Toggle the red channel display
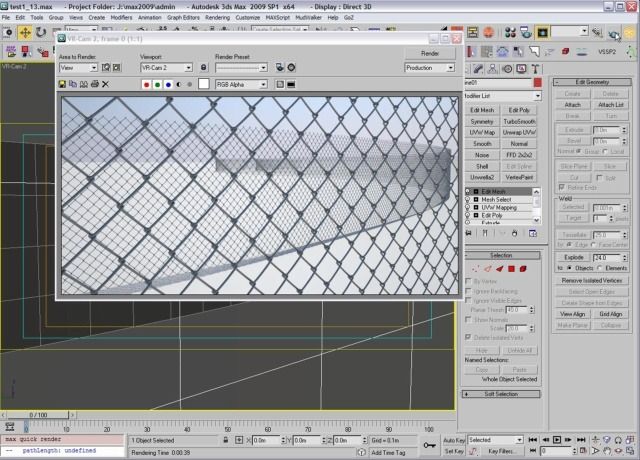 coord(147,84)
